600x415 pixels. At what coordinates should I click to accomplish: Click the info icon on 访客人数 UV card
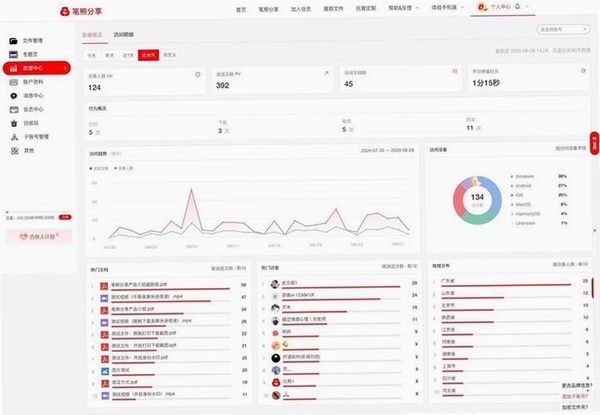[x=198, y=75]
